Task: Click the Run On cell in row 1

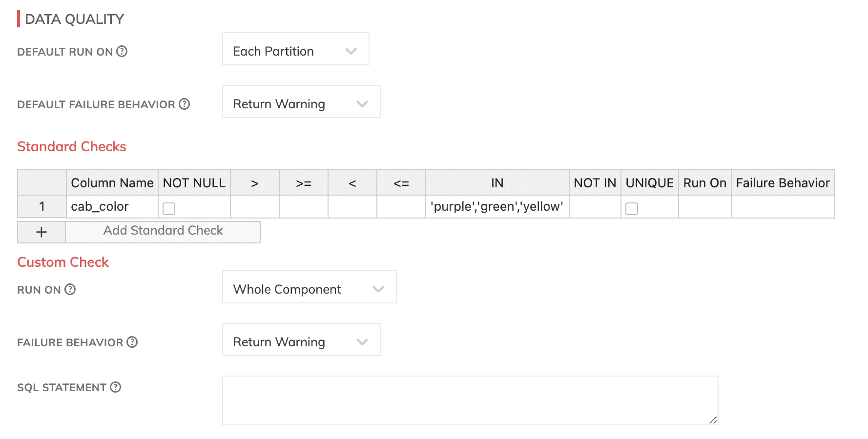Action: (705, 207)
